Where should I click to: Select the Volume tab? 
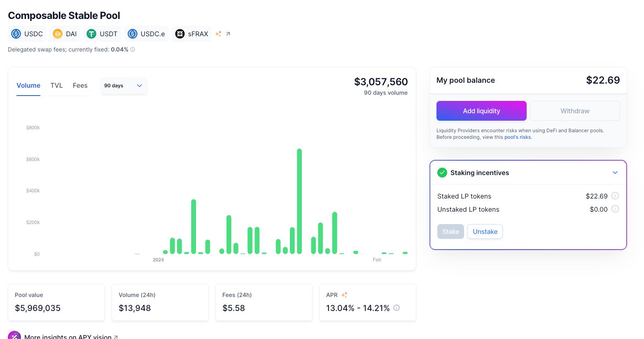tap(28, 86)
